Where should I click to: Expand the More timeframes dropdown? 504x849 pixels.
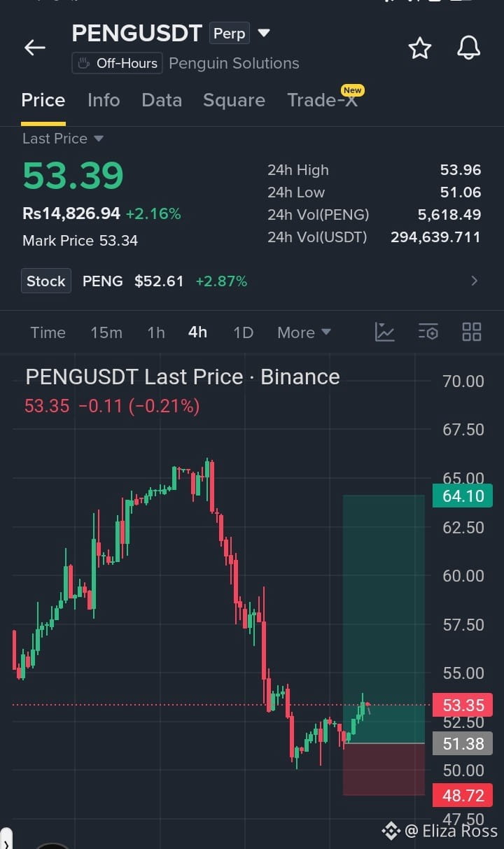click(304, 332)
